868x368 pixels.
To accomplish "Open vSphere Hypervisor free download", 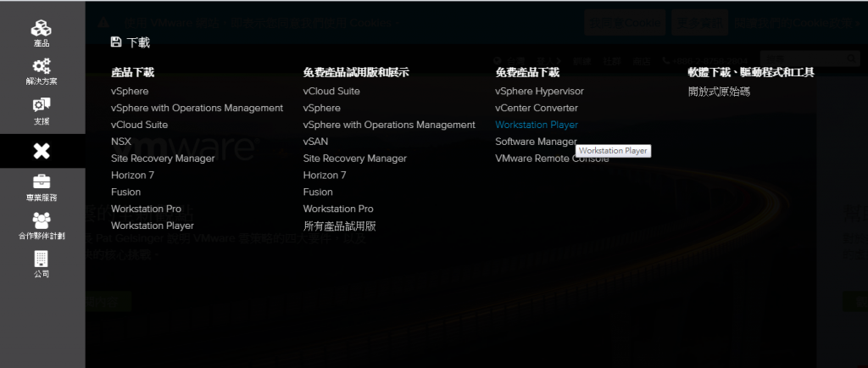I will click(x=540, y=92).
